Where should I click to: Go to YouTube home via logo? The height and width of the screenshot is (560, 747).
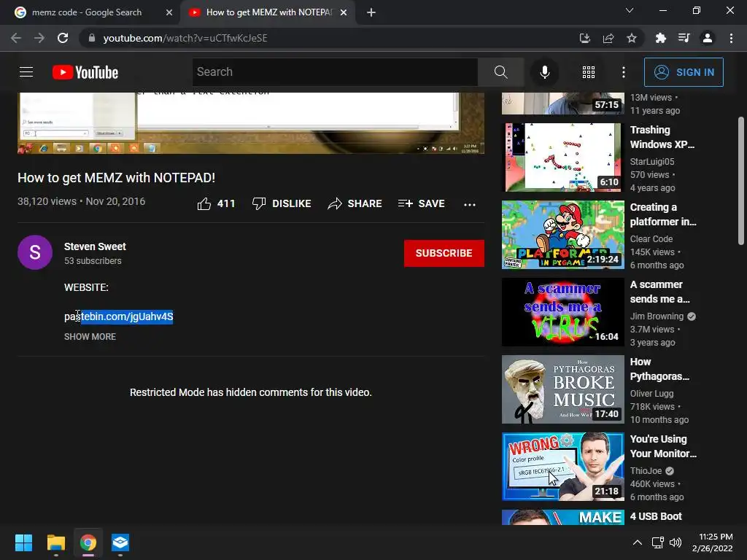pos(85,72)
